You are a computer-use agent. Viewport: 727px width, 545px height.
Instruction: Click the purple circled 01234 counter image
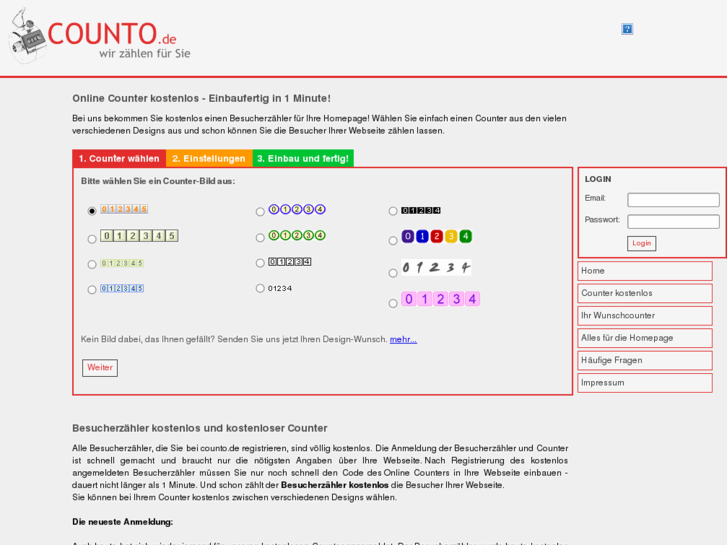point(297,210)
